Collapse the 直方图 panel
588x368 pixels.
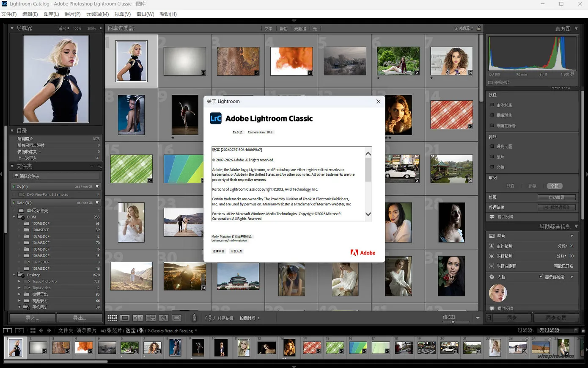pos(576,28)
